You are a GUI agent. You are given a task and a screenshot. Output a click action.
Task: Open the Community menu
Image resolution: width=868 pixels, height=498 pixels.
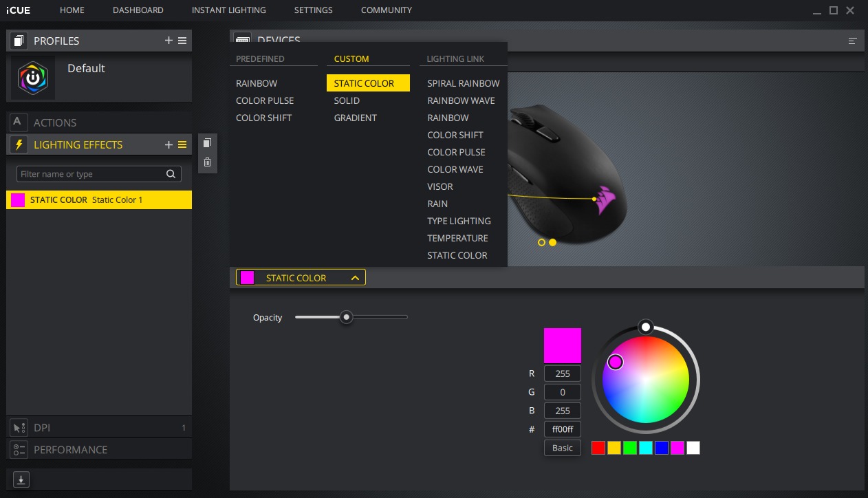click(x=387, y=10)
